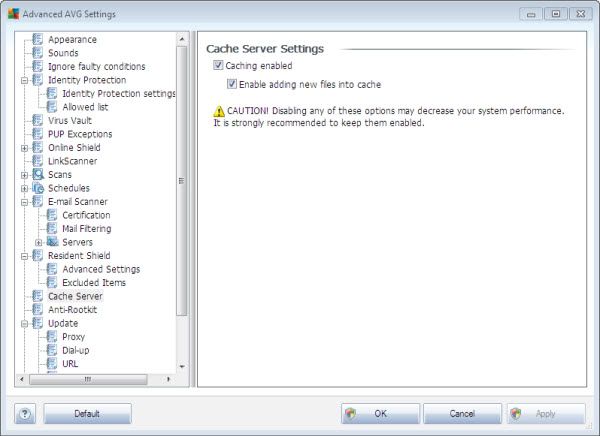The image size is (600, 436).
Task: Click the Resident Shield icon
Action: tap(38, 255)
